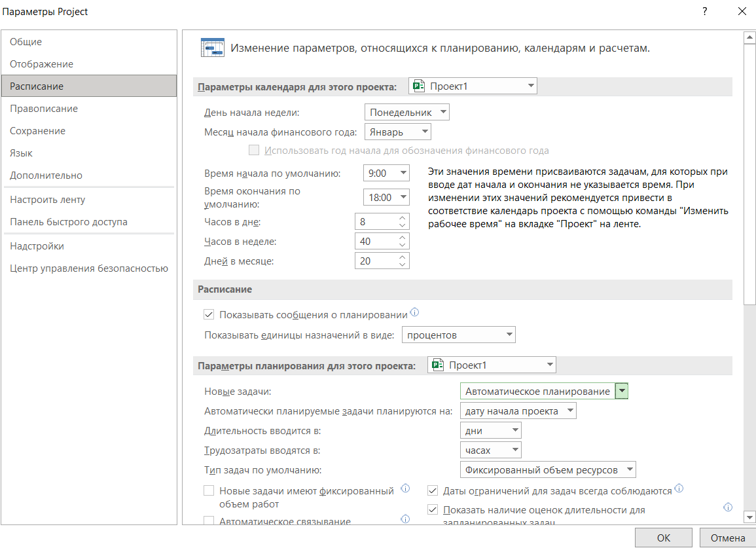Open work units dropdown часах
The image size is (756, 550).
(x=491, y=450)
